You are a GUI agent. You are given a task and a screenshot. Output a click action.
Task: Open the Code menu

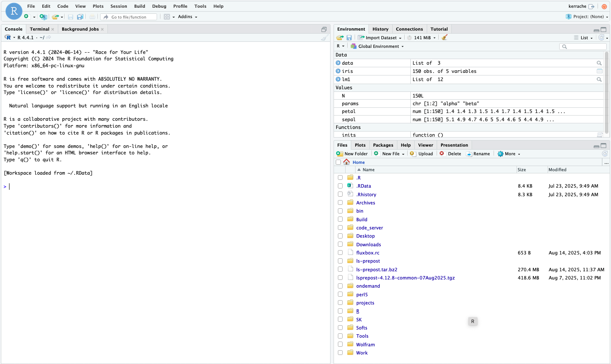coord(63,6)
